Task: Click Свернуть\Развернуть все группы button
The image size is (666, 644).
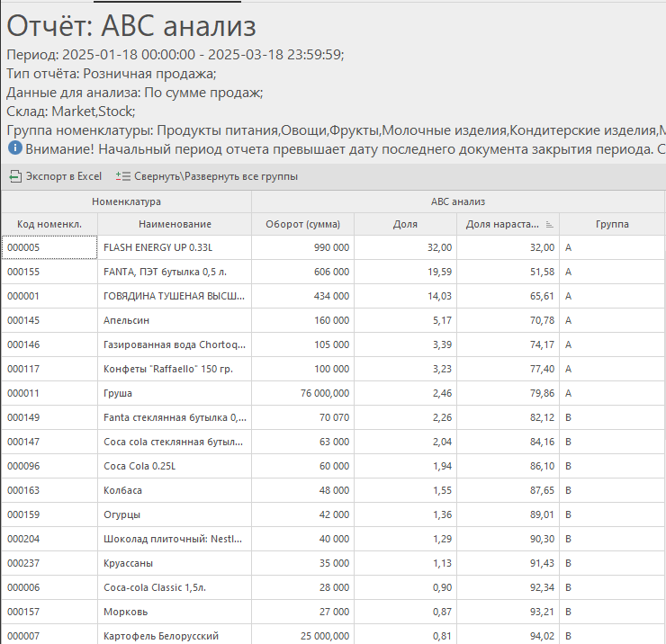Action: [207, 176]
